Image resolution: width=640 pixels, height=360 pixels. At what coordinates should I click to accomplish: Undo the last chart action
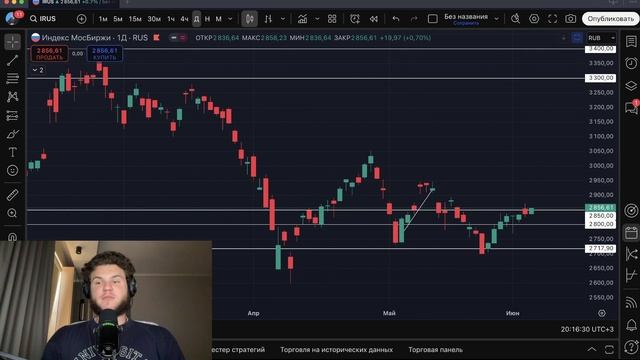[396, 19]
